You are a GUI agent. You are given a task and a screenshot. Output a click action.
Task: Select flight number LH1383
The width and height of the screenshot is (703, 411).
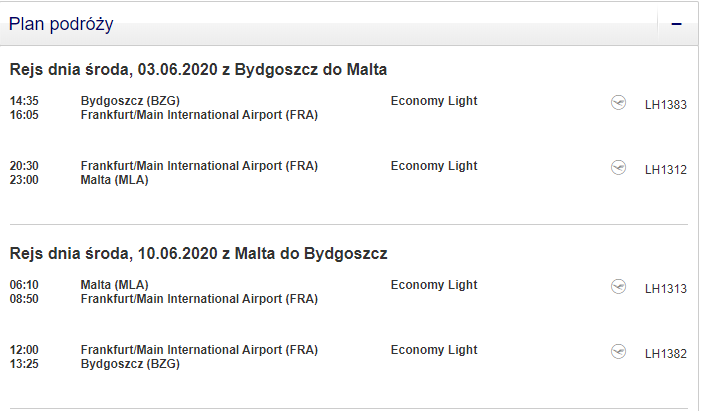pos(666,105)
